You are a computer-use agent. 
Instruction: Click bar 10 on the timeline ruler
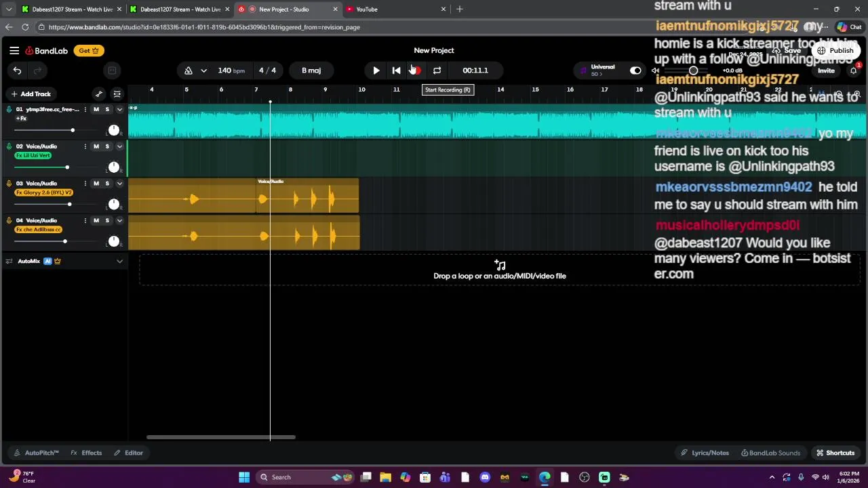tap(361, 89)
